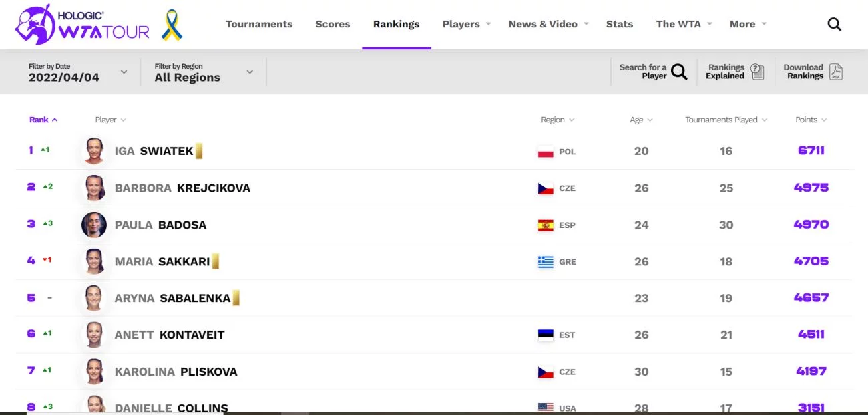Click the Ukraine ribbon icon
This screenshot has width=868, height=415.
click(172, 25)
